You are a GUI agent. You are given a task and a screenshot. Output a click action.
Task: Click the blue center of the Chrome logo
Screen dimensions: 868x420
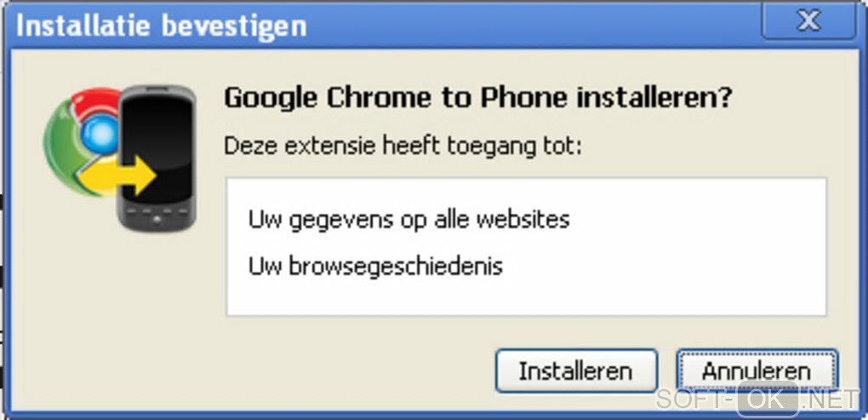pos(100,135)
